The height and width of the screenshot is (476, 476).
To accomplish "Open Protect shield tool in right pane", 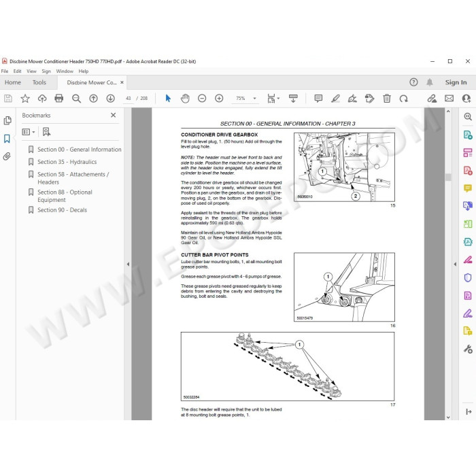I will pyautogui.click(x=468, y=277).
